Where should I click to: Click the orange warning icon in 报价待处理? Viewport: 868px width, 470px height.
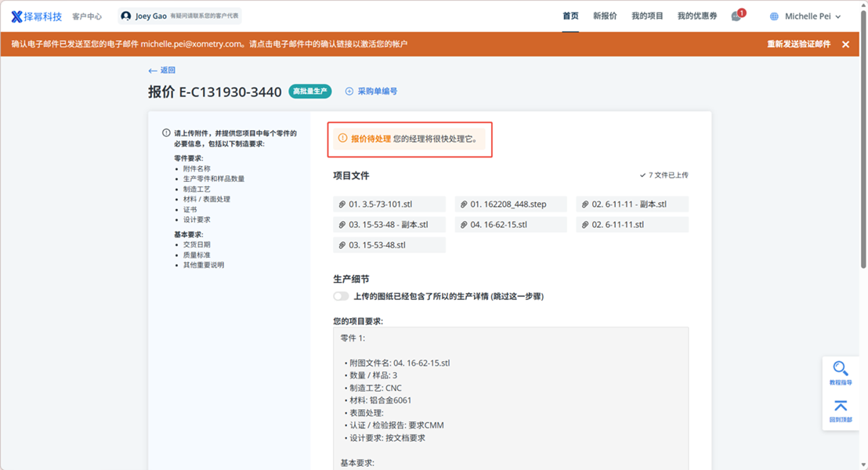pyautogui.click(x=342, y=139)
